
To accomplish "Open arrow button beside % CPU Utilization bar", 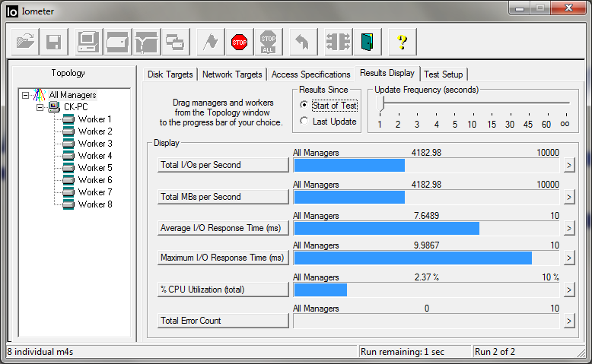I will click(x=568, y=290).
